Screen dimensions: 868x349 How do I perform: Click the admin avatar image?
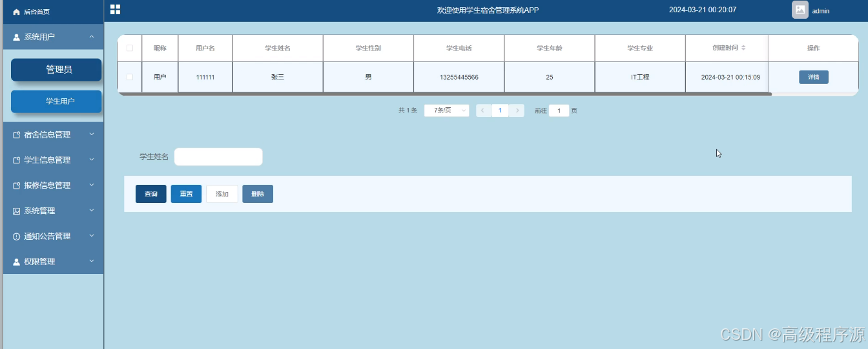point(800,10)
